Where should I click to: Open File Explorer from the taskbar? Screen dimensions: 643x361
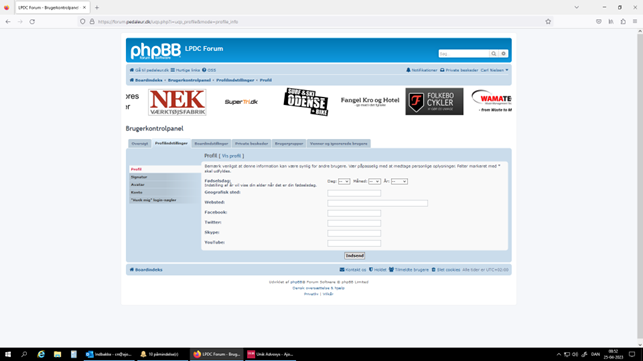tap(57, 354)
